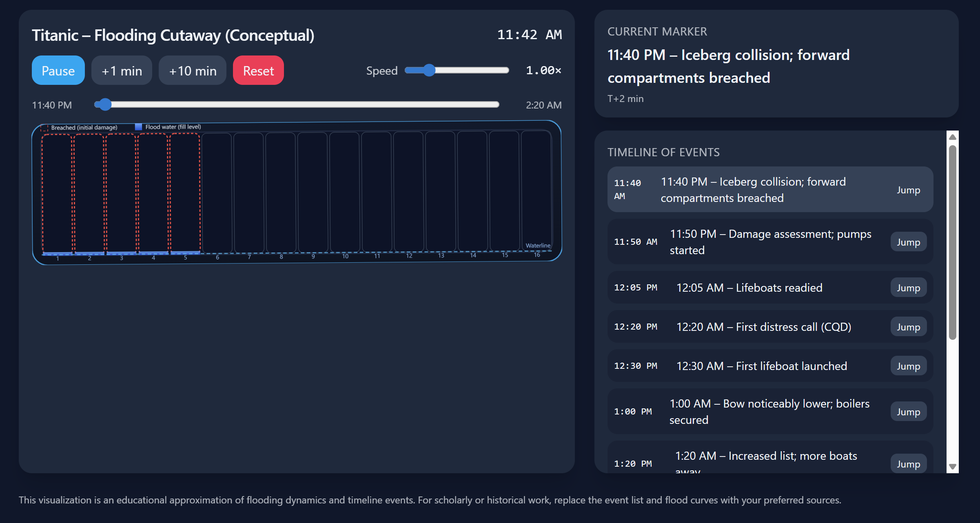Reset the simulation with the red button

[x=258, y=71]
